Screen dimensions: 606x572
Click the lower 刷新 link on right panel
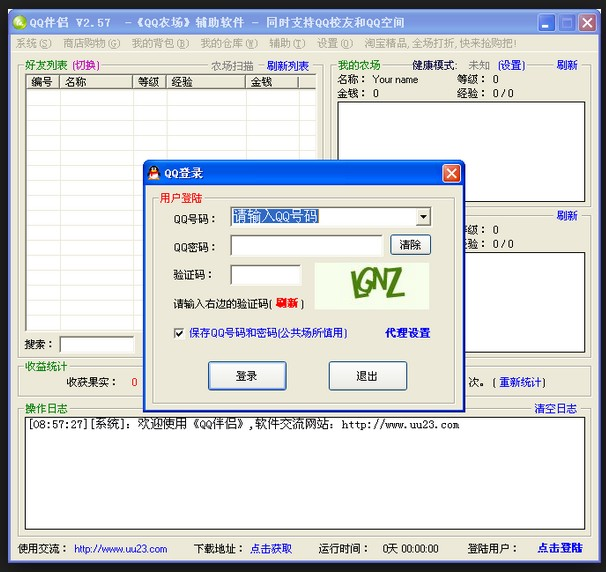tap(567, 215)
